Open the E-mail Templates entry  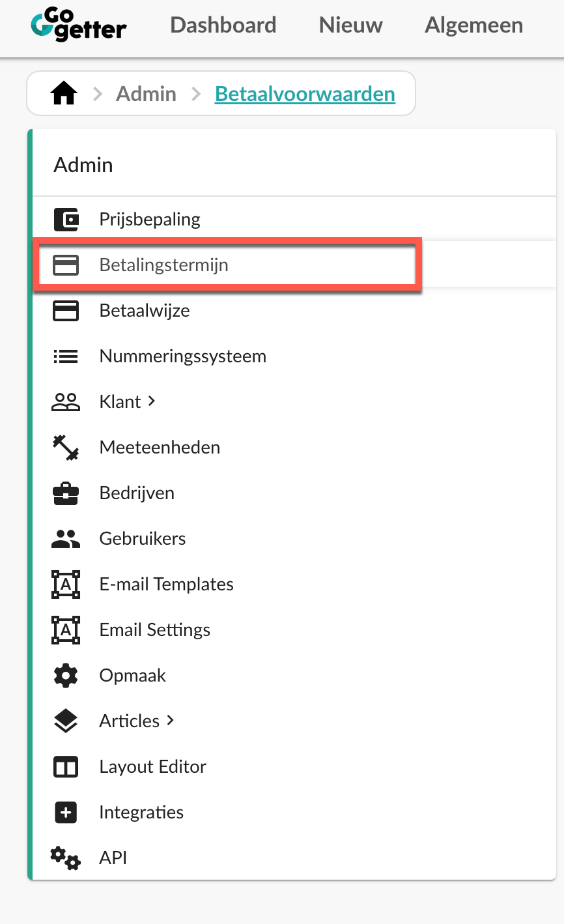point(166,585)
